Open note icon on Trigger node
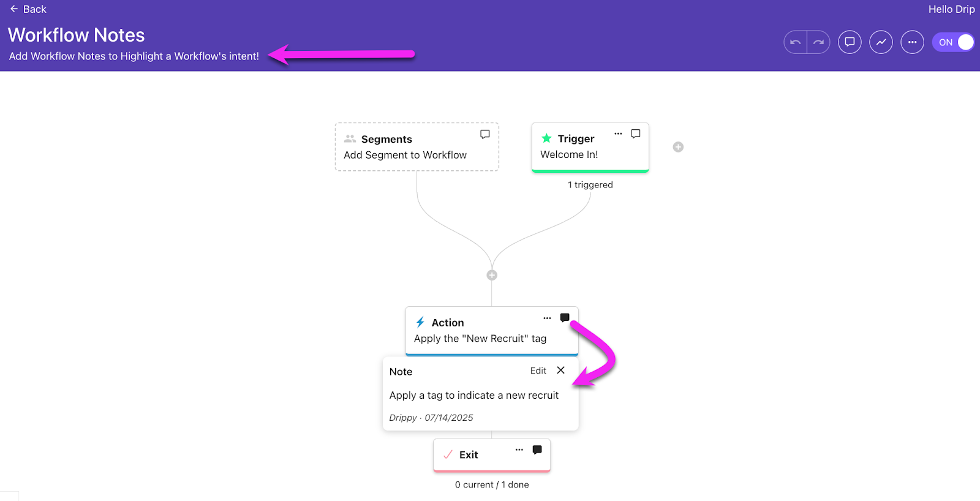 (636, 134)
